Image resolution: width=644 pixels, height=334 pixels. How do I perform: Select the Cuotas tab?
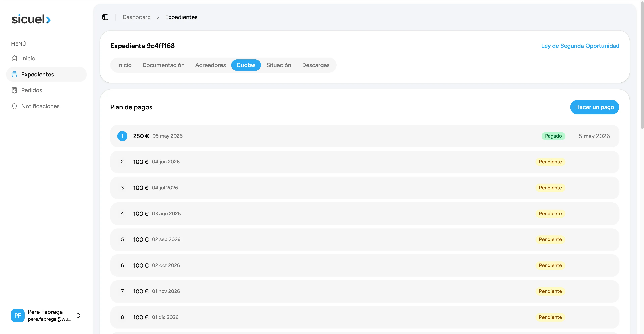(246, 65)
